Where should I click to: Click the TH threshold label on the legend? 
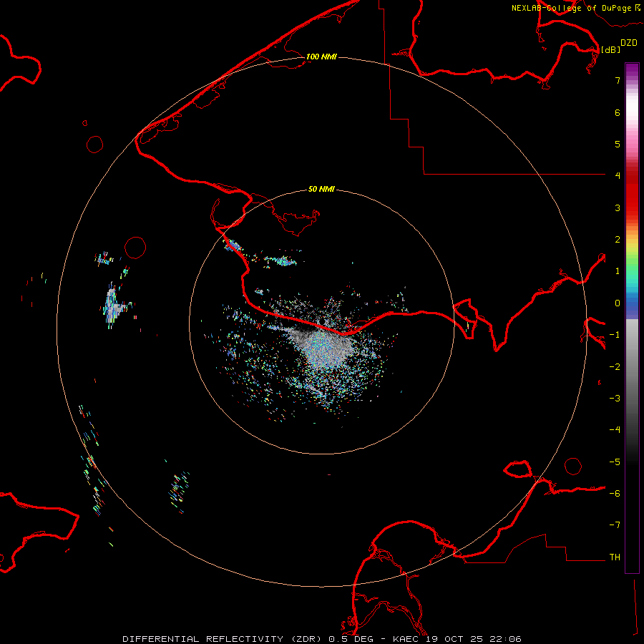click(x=615, y=557)
